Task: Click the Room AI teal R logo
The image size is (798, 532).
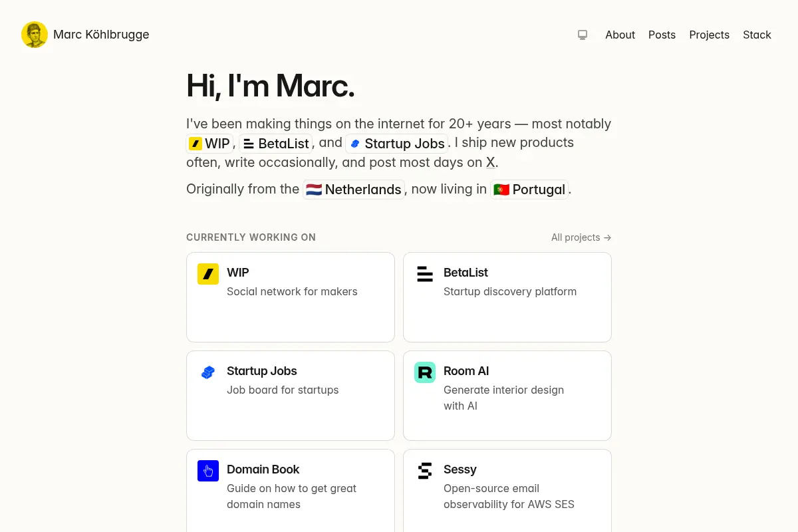Action: pyautogui.click(x=425, y=372)
